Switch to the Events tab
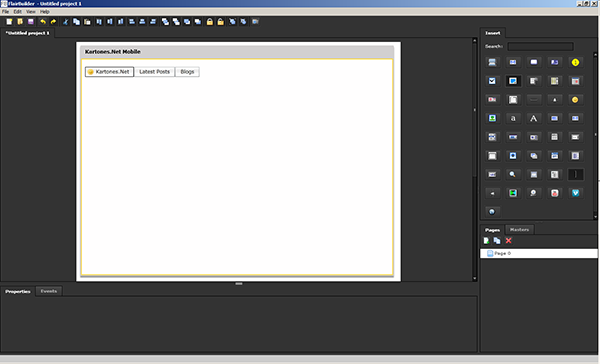 [x=49, y=291]
